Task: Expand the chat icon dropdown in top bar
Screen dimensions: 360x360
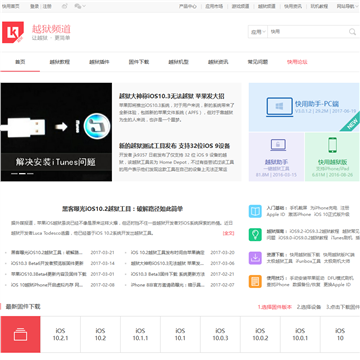Action: tap(80, 6)
